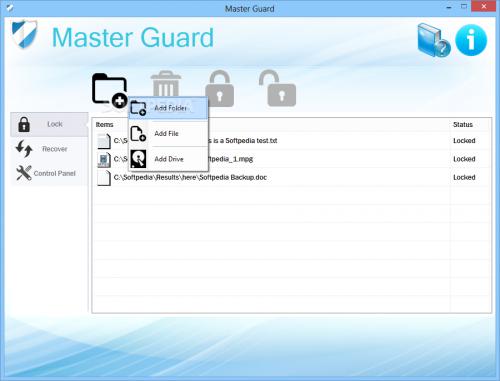The height and width of the screenshot is (381, 500).
Task: Select Add Folder from the popup menu
Action: (x=168, y=108)
